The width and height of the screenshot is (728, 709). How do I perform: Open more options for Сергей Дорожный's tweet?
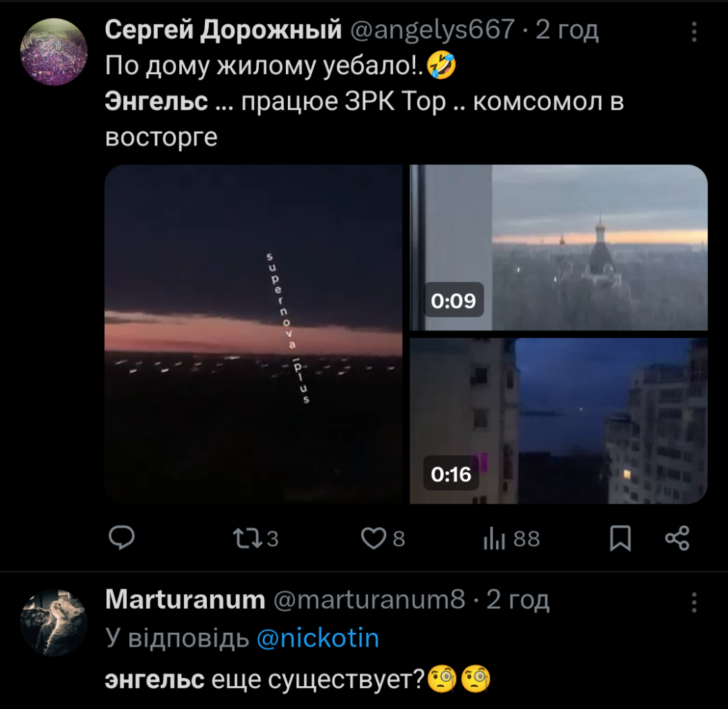coord(695,31)
